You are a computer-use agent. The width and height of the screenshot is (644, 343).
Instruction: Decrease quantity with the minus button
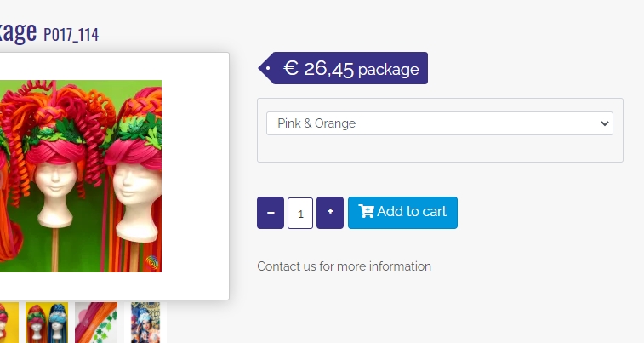tap(271, 213)
